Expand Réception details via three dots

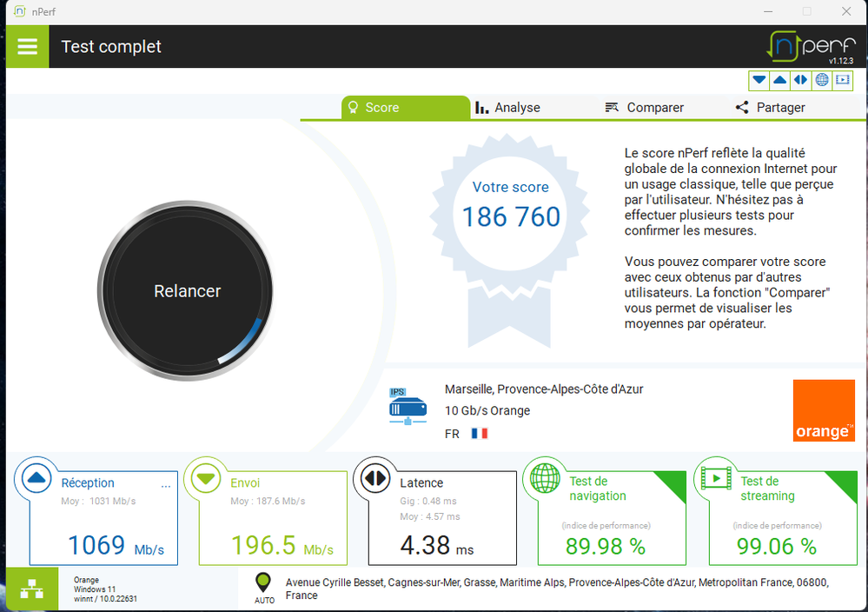(x=165, y=485)
